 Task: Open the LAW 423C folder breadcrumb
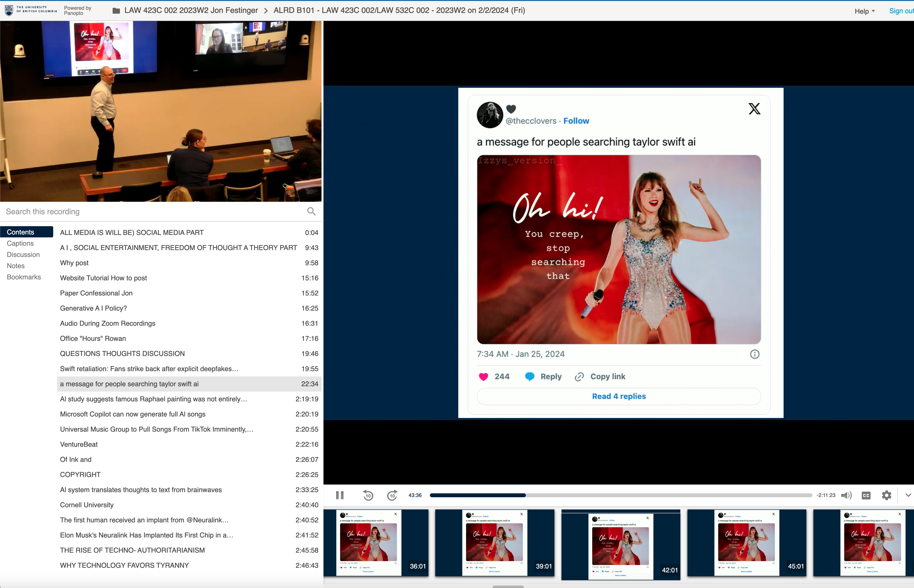(191, 10)
